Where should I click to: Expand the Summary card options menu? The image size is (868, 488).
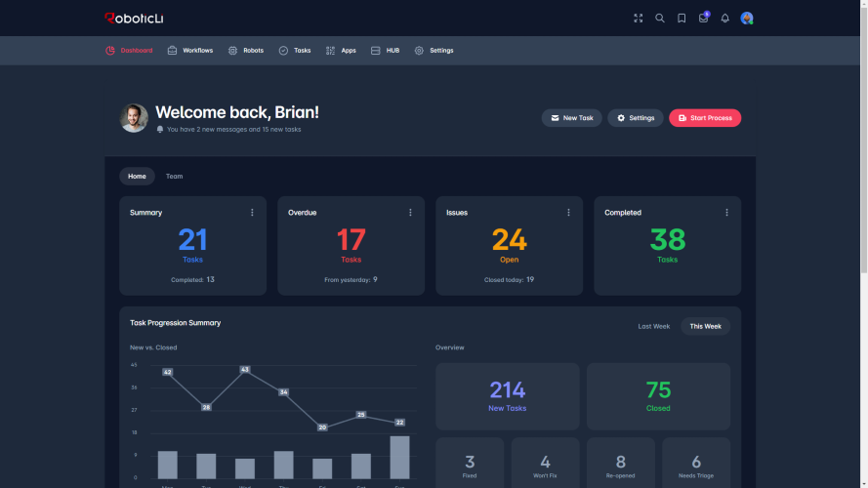252,213
